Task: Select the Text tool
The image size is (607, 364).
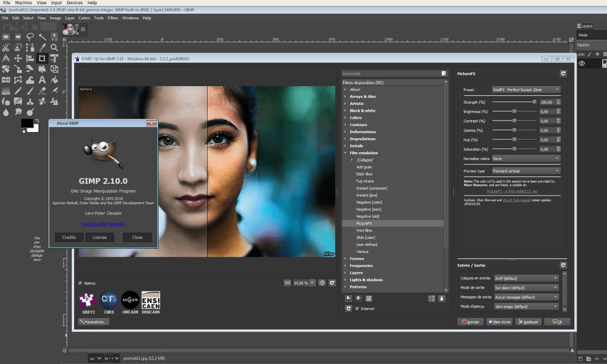Action: [42, 80]
